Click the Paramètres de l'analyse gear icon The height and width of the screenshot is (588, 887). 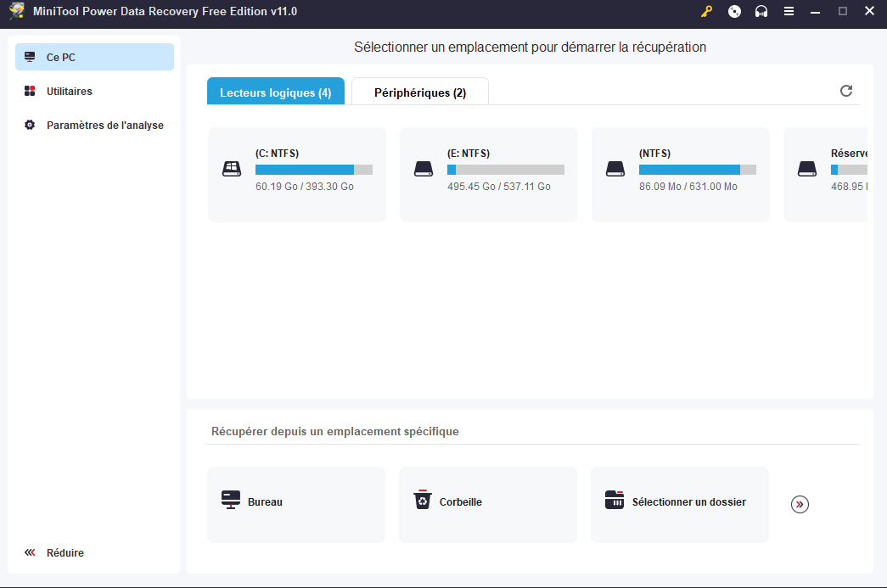coord(30,125)
